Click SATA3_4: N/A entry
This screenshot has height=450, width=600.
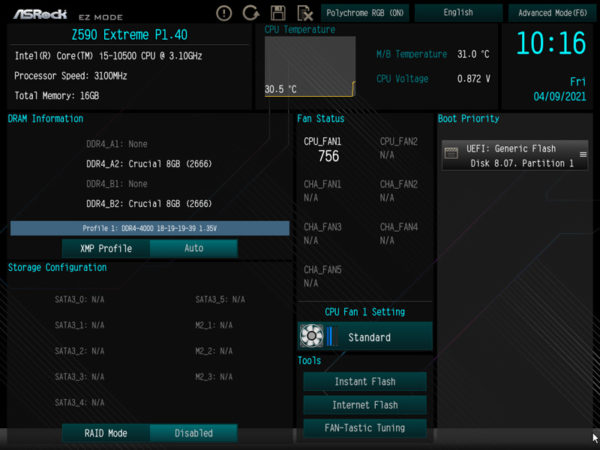79,403
